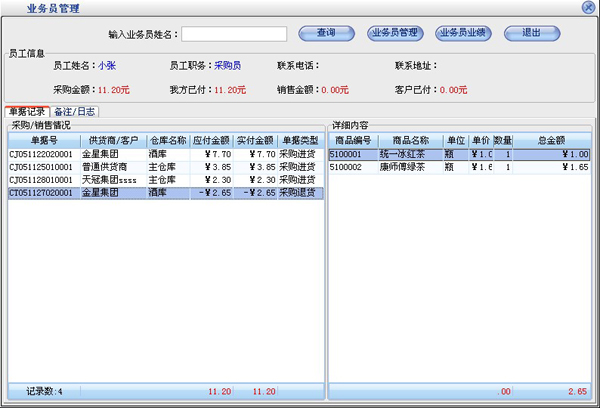
Task: Focus the salesperson name input field
Action: click(233, 34)
